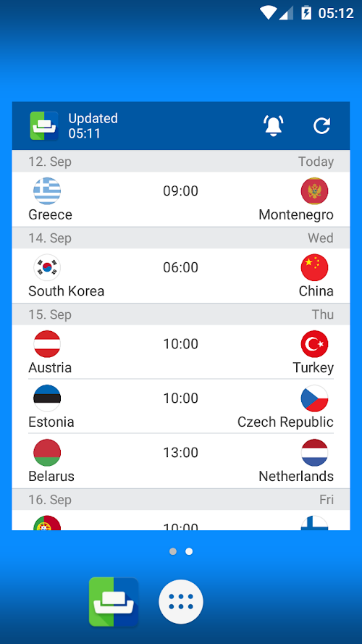The image size is (362, 644).
Task: Open the app drawer button
Action: click(x=181, y=602)
